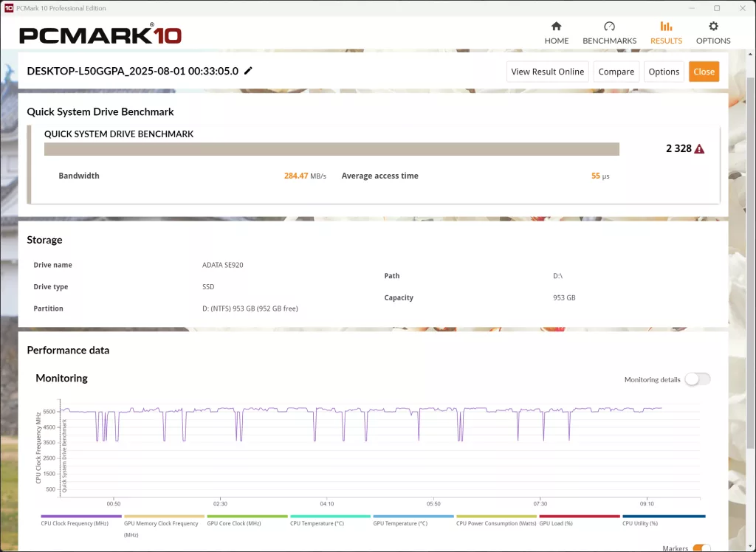
Task: Open the BENCHMARKS tab label
Action: pos(609,41)
